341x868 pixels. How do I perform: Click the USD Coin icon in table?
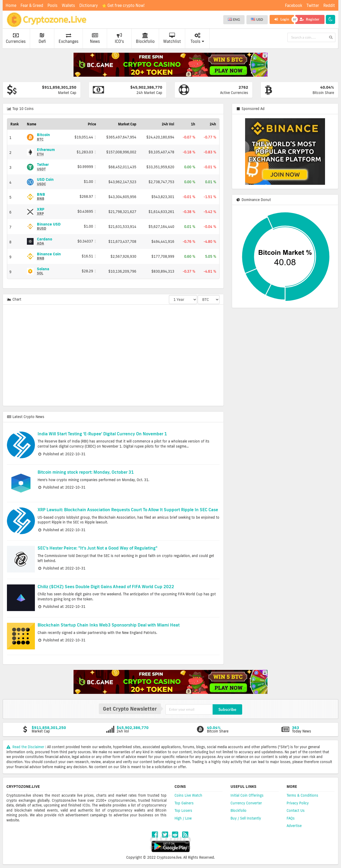click(x=30, y=182)
